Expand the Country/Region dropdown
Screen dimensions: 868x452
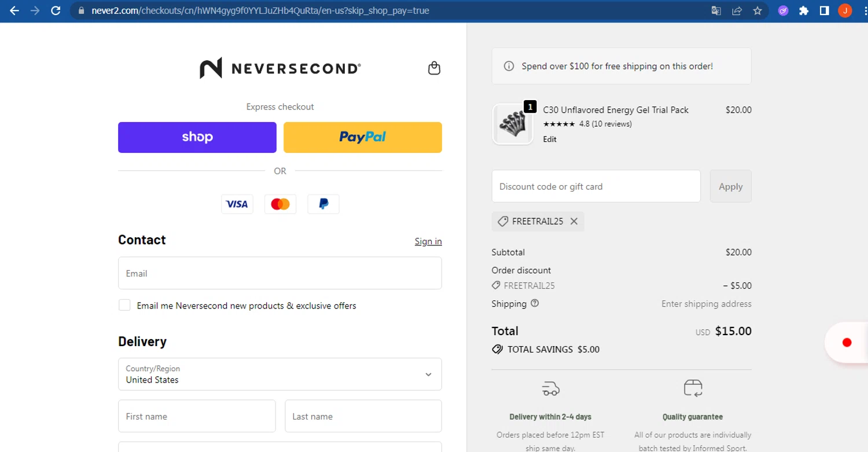[x=280, y=374]
